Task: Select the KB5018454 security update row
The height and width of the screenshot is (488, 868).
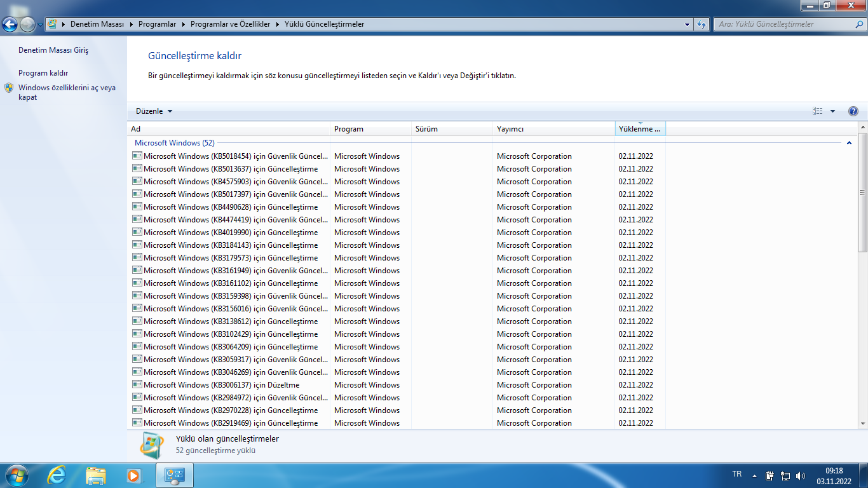Action: [235, 156]
